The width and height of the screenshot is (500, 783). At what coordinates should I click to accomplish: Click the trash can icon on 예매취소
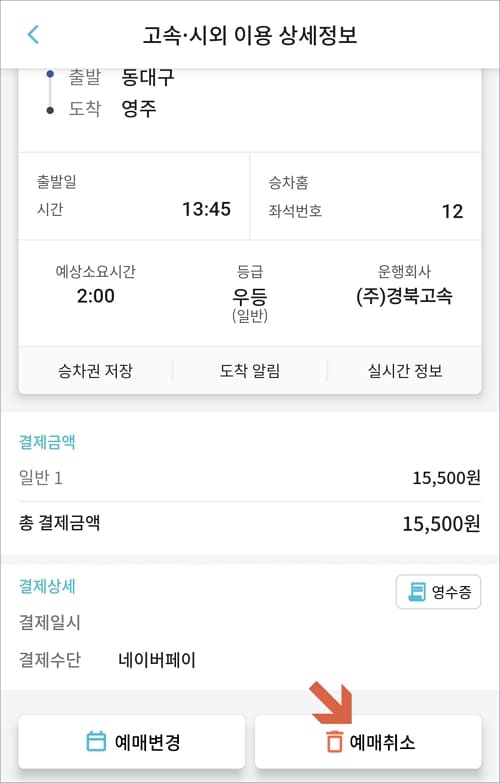click(x=334, y=742)
